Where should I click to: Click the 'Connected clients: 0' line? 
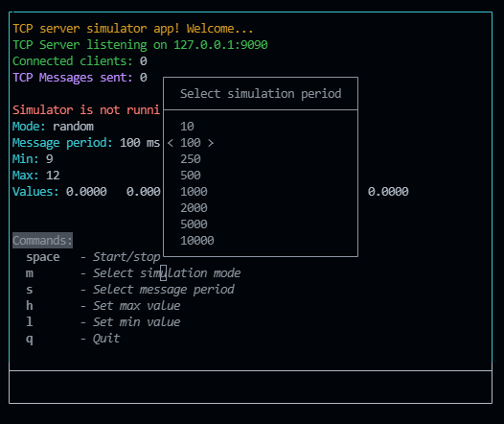tap(80, 61)
